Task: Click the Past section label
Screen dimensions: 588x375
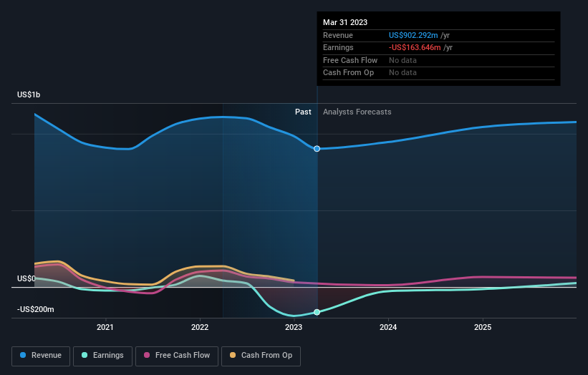Action: pyautogui.click(x=303, y=112)
